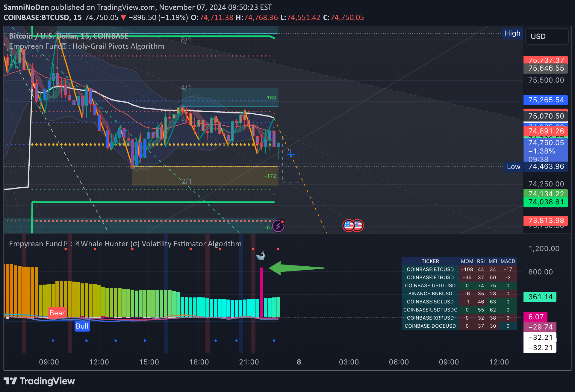
Task: Click the -17 MACD value for BTCUSD
Action: pos(508,269)
